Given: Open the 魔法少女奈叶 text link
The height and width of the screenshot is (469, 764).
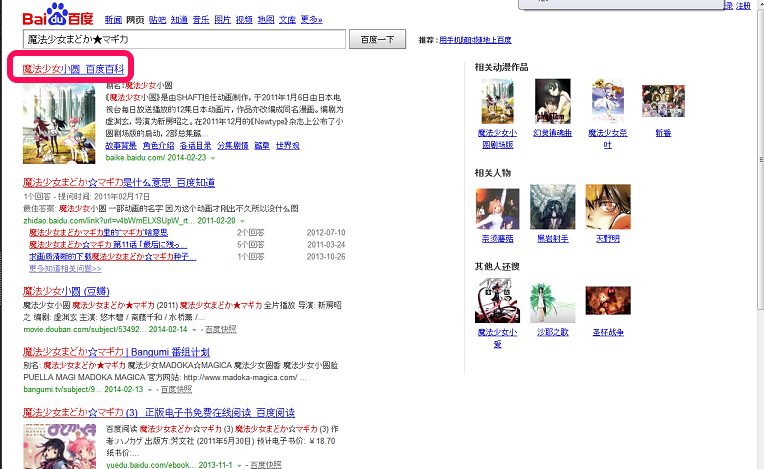Looking at the screenshot, I should [x=608, y=139].
